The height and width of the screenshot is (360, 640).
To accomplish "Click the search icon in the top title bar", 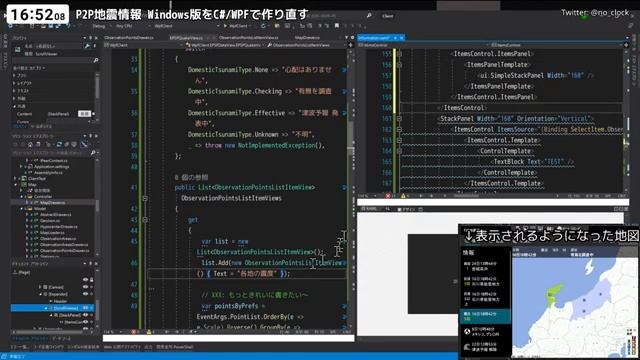I will coord(369,16).
